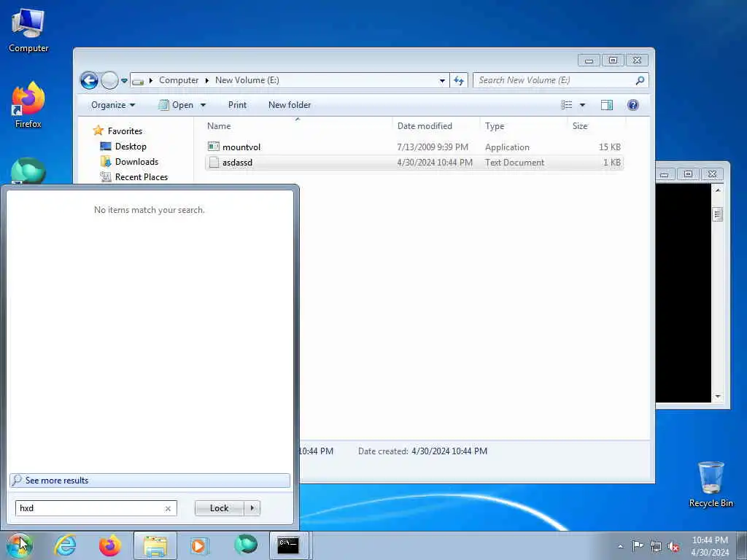Open the More view options dropdown arrow
This screenshot has height=560, width=747.
[582, 105]
